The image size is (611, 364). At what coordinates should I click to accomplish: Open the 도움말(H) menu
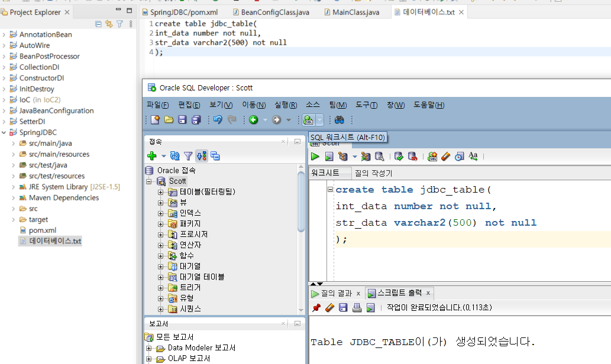pyautogui.click(x=429, y=105)
